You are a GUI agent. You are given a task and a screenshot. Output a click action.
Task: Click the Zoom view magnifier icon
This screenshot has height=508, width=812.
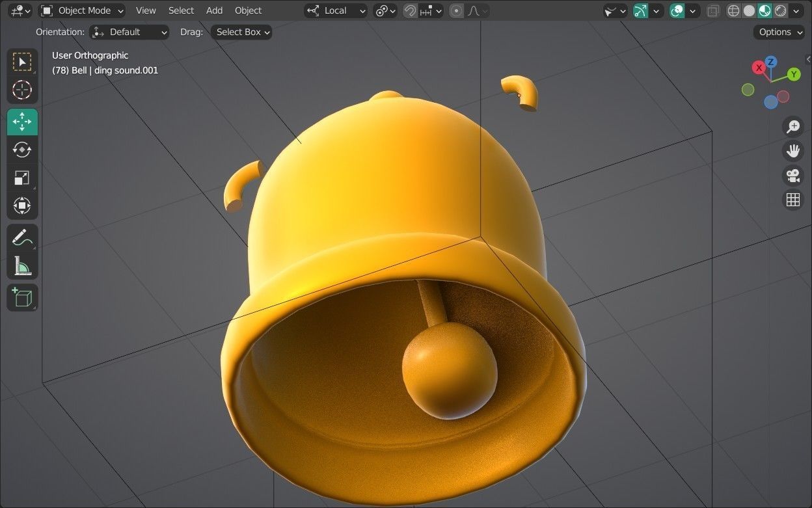[792, 126]
